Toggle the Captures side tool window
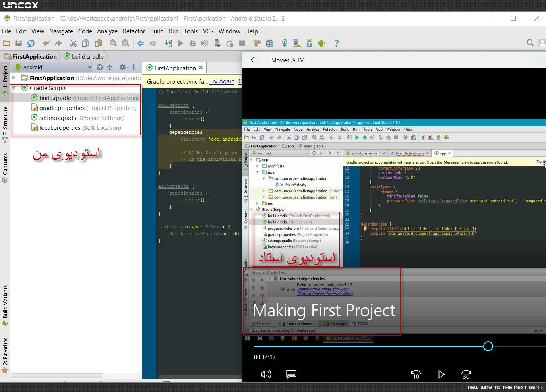This screenshot has width=546, height=392. coord(5,167)
